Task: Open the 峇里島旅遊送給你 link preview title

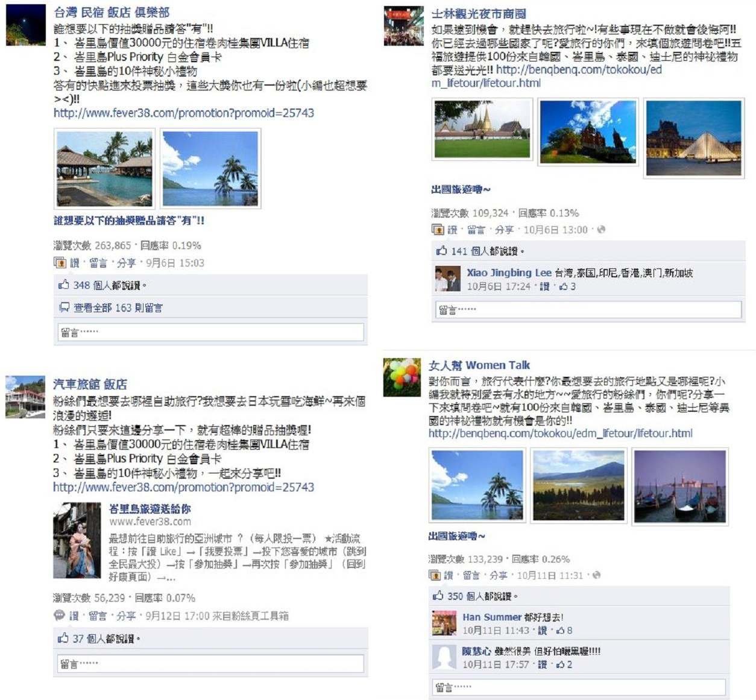Action: click(150, 509)
